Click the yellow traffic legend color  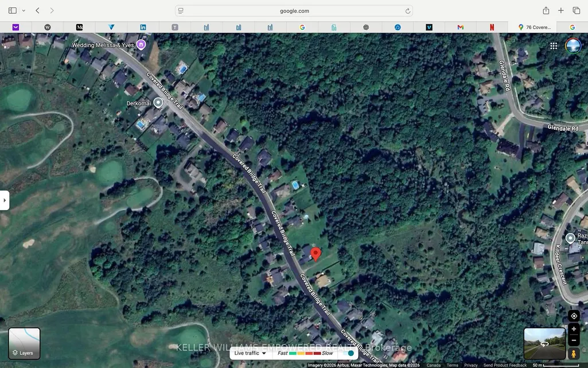[301, 353]
